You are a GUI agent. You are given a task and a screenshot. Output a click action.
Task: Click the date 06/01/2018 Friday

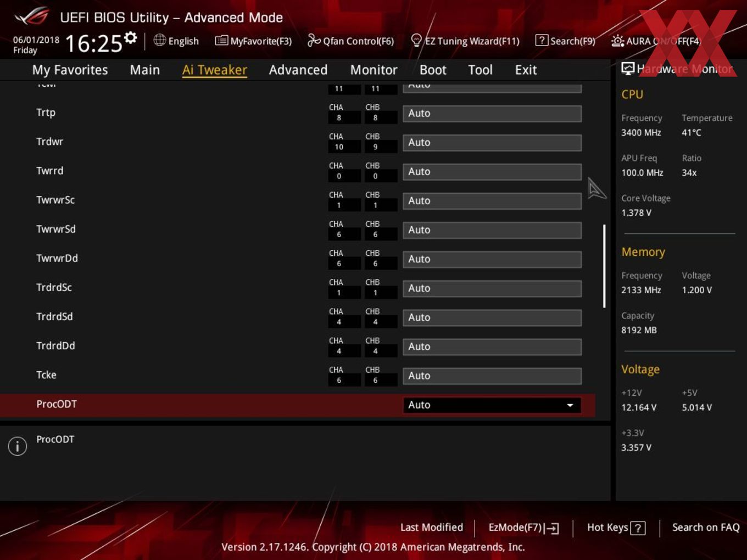pyautogui.click(x=36, y=45)
